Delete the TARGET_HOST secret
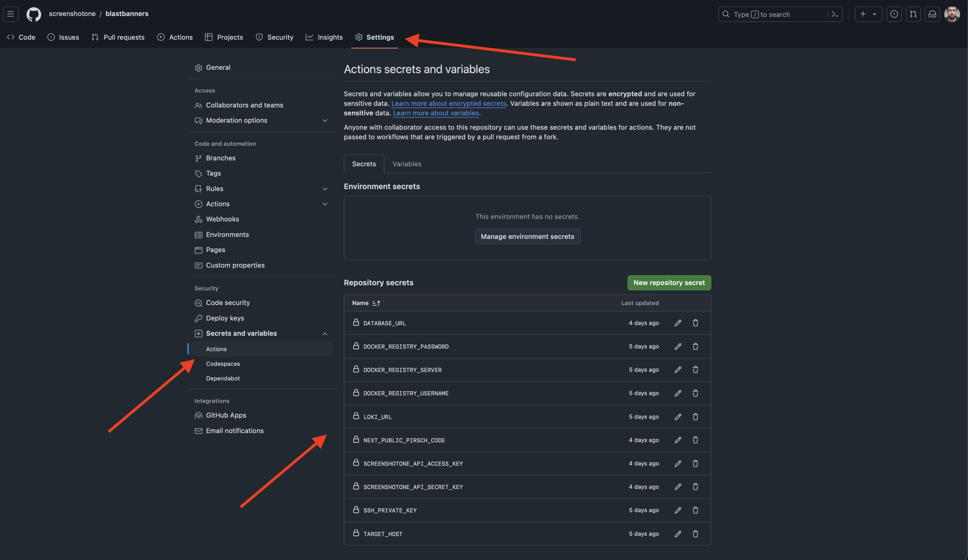Screen dimensions: 968x560 tap(695, 534)
